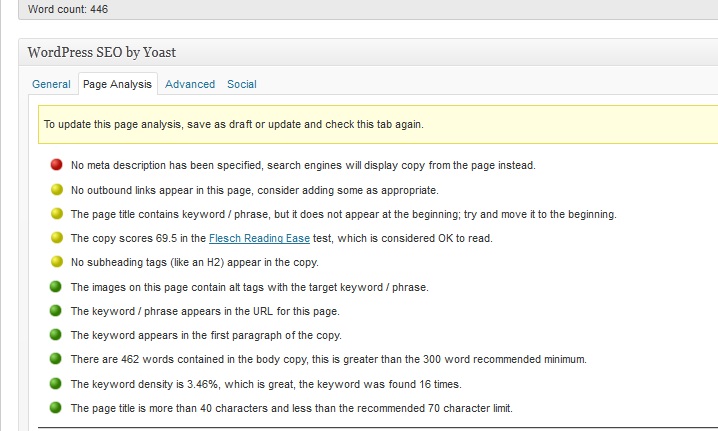Click yellow dot beside Flesch score line
Viewport: 718px width, 431px height.
point(57,237)
